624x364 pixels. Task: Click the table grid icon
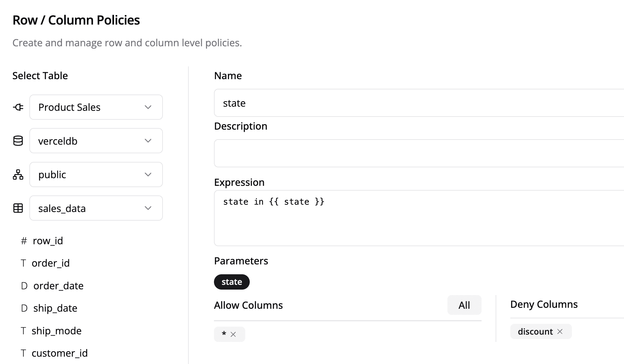pyautogui.click(x=18, y=208)
